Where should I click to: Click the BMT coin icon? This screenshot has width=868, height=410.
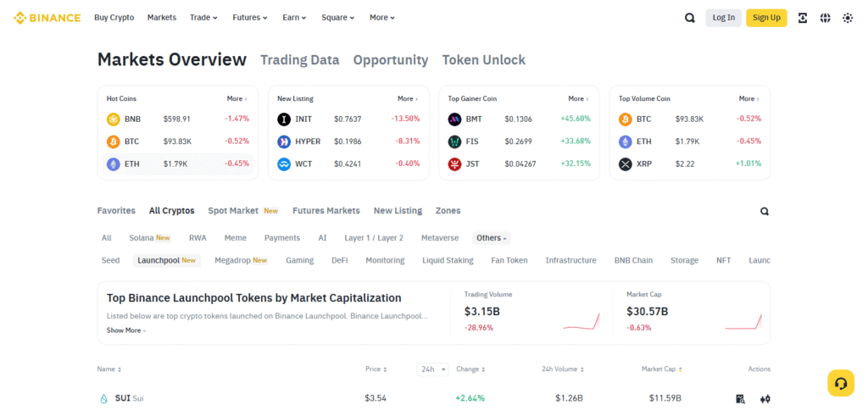pyautogui.click(x=454, y=119)
